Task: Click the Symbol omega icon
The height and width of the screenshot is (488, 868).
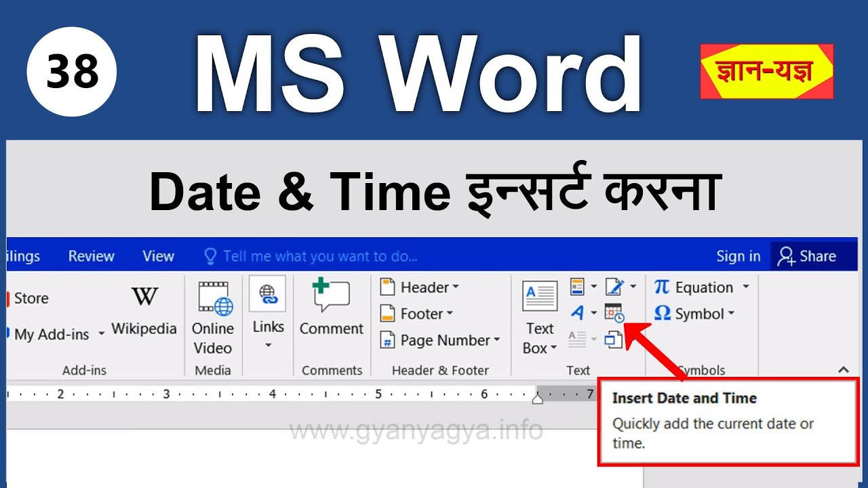Action: pyautogui.click(x=663, y=314)
